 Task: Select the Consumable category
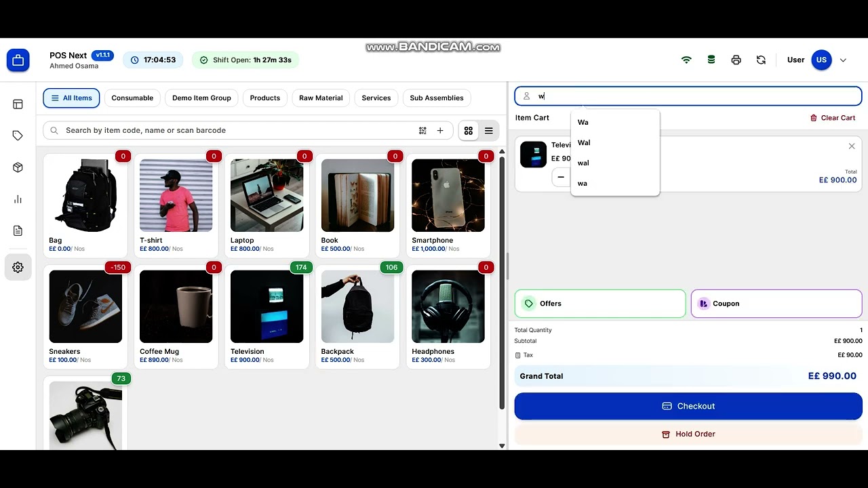click(x=132, y=98)
